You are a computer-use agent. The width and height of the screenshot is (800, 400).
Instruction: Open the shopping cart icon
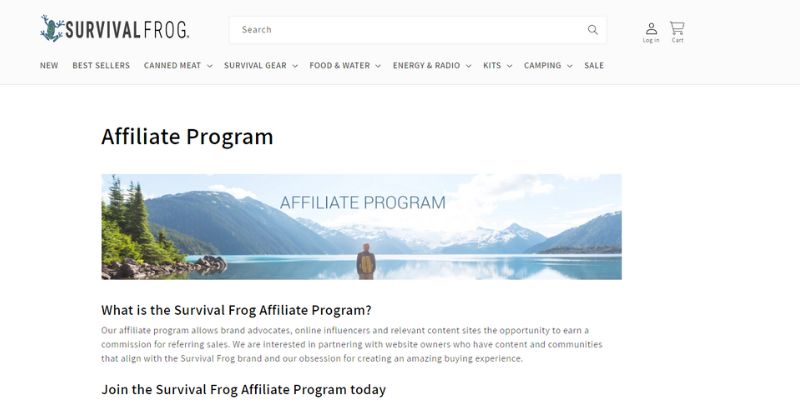pos(677,32)
